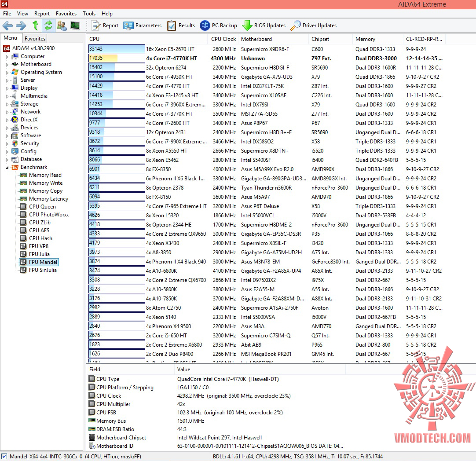Open the Report toolbar button
The image size is (476, 461).
[105, 26]
